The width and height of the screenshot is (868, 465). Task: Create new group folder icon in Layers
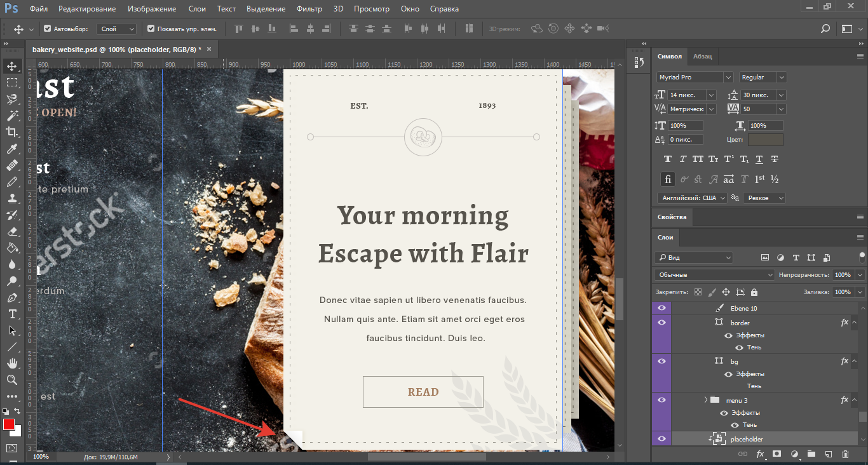(811, 454)
